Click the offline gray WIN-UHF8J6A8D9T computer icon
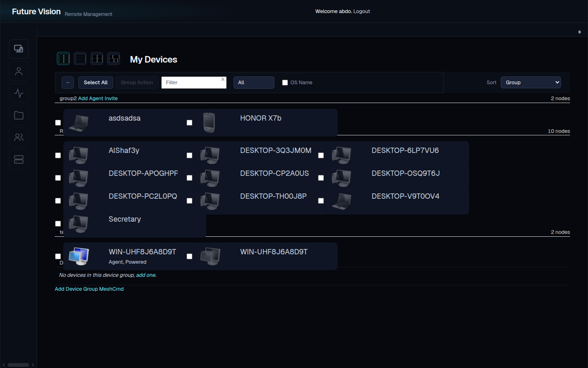The width and height of the screenshot is (588, 368). (210, 256)
